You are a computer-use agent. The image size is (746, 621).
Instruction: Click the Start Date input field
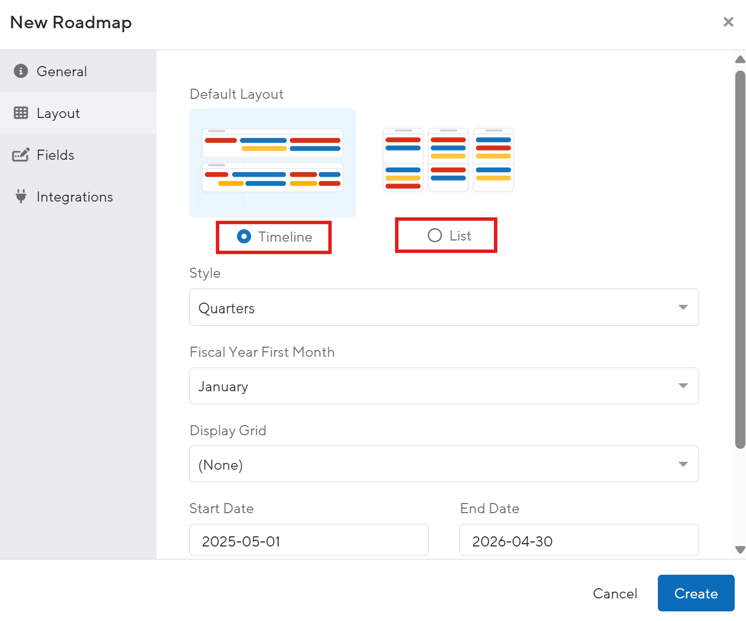(308, 541)
